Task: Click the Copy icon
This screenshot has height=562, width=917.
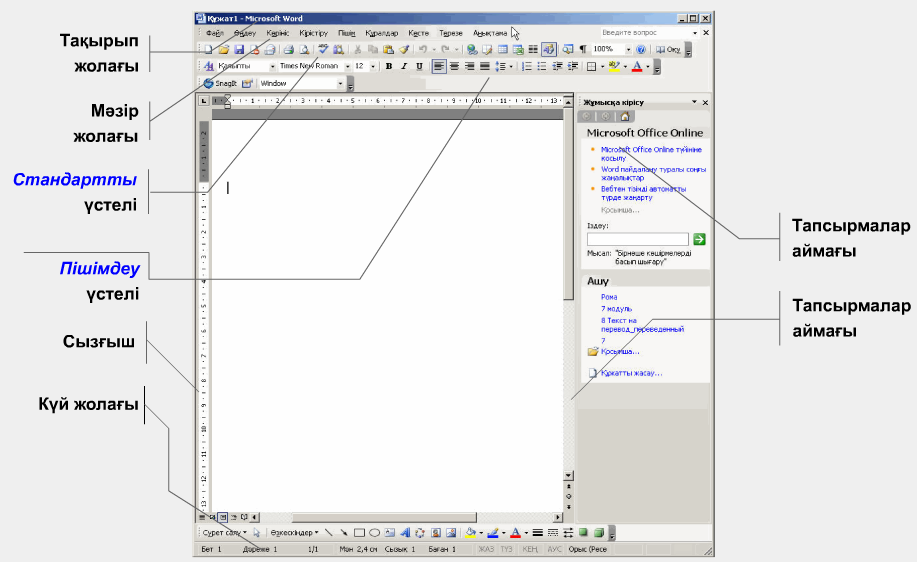Action: [x=373, y=50]
